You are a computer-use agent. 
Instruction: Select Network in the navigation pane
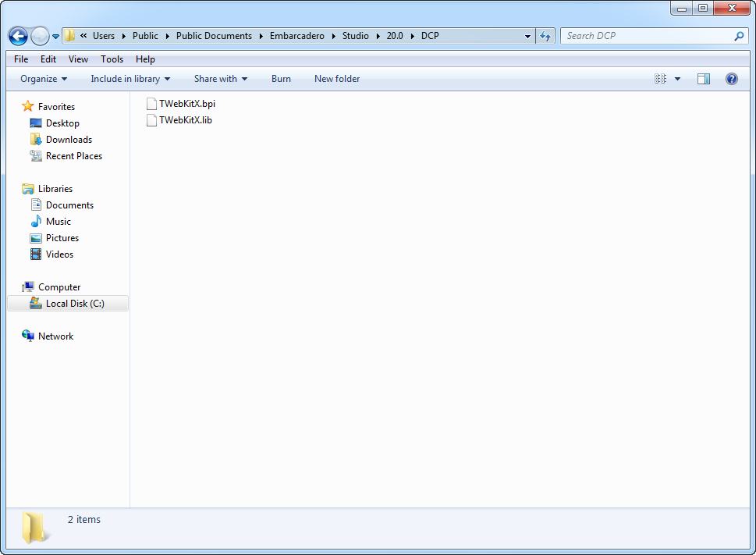[x=56, y=336]
